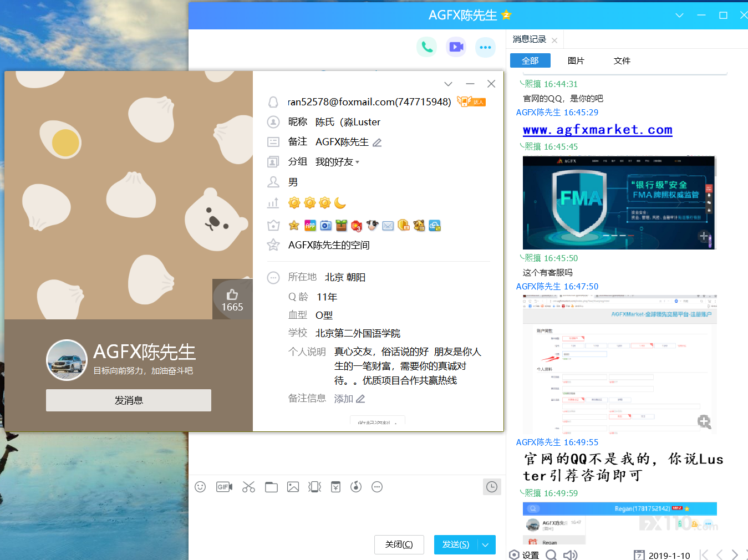Go to the next page of message history
The height and width of the screenshot is (560, 748).
[735, 554]
